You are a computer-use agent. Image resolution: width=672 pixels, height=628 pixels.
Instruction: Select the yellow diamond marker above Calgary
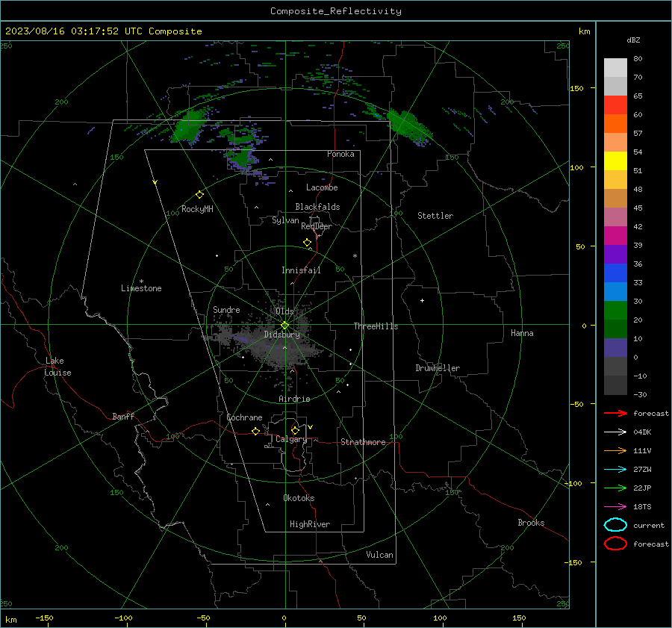(295, 430)
